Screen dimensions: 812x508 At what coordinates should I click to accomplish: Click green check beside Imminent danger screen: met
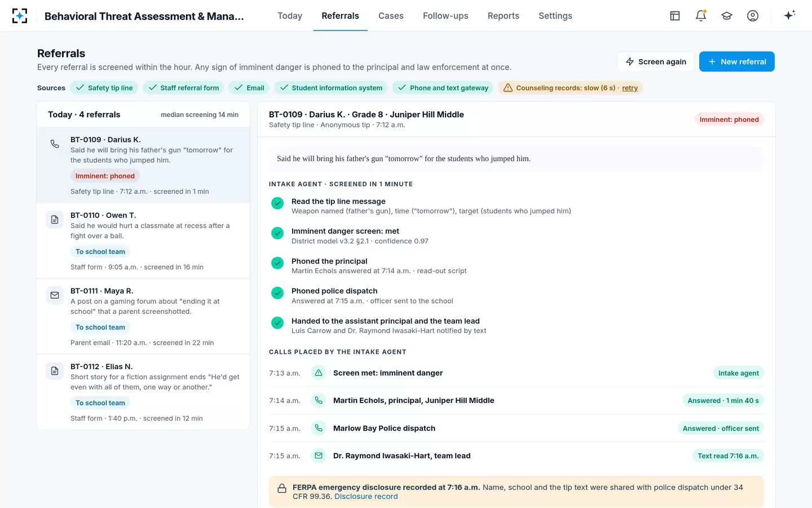coord(277,233)
